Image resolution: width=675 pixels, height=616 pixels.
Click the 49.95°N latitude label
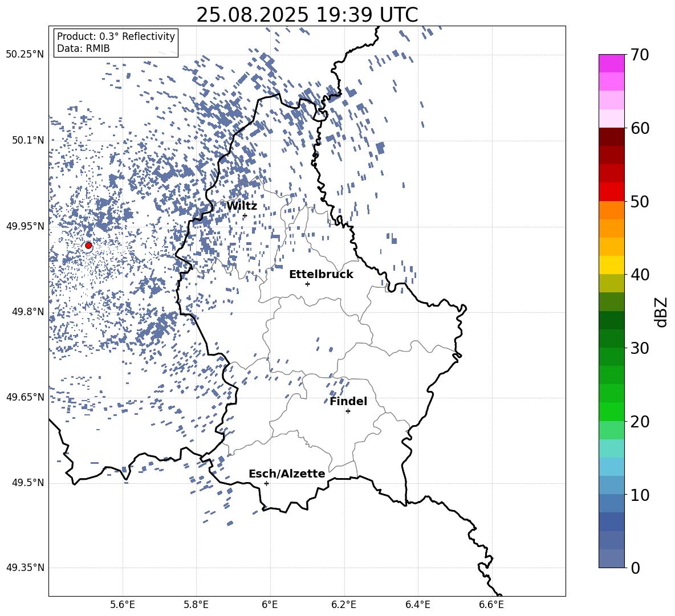pos(25,226)
